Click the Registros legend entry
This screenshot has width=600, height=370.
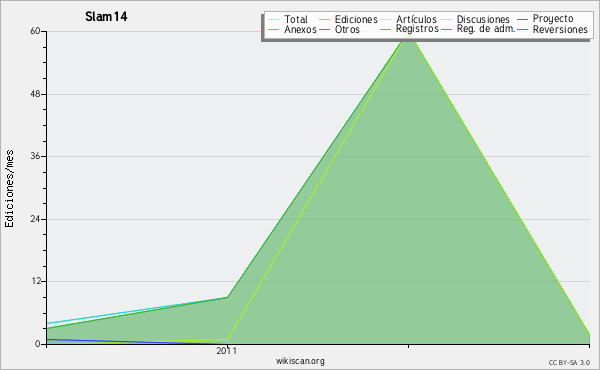(x=409, y=29)
